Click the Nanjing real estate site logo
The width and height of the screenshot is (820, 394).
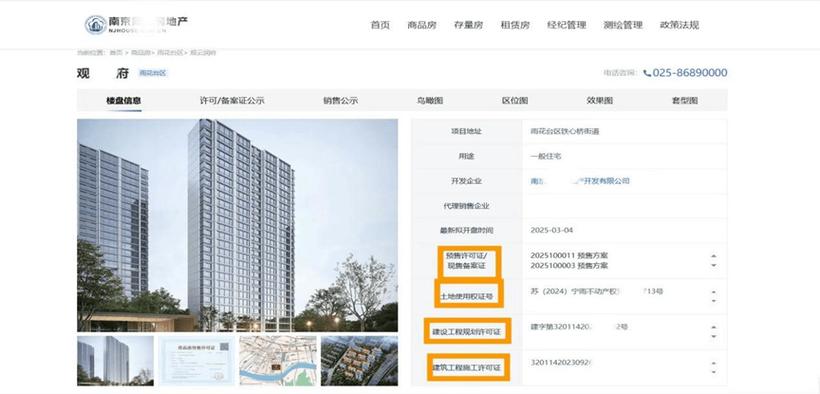coord(136,24)
